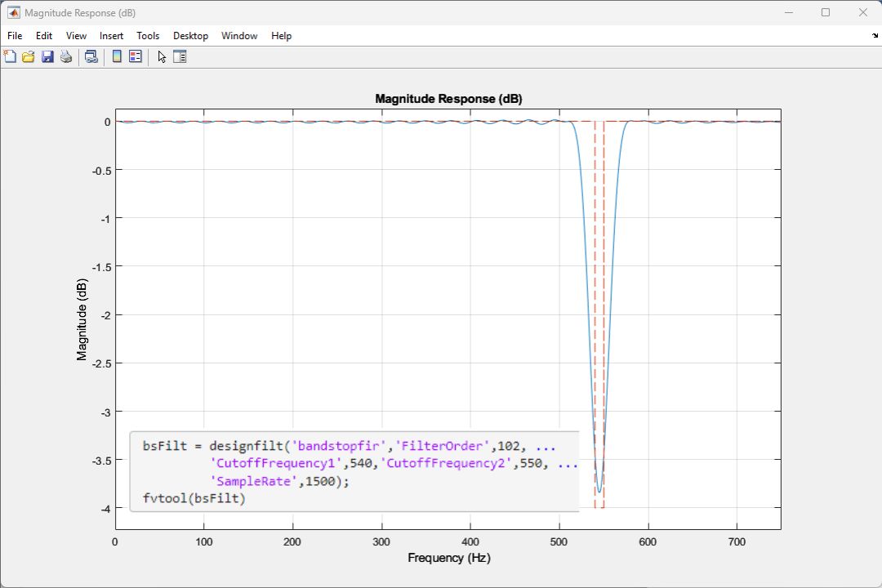Select the Magnitude Response (dB) plot title
Screen dimensions: 882x588
448,99
